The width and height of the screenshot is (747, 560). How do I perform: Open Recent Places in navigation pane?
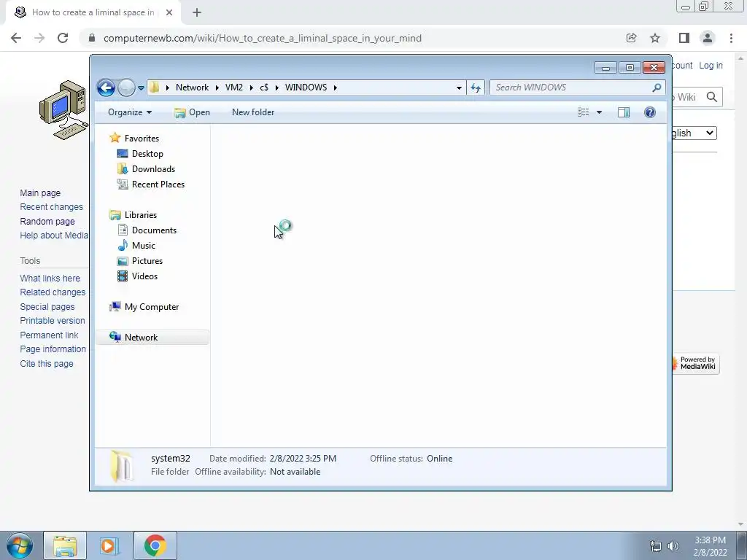pyautogui.click(x=158, y=184)
